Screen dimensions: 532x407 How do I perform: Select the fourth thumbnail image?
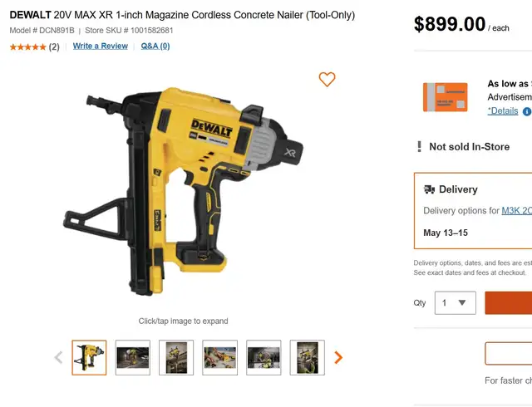219,357
